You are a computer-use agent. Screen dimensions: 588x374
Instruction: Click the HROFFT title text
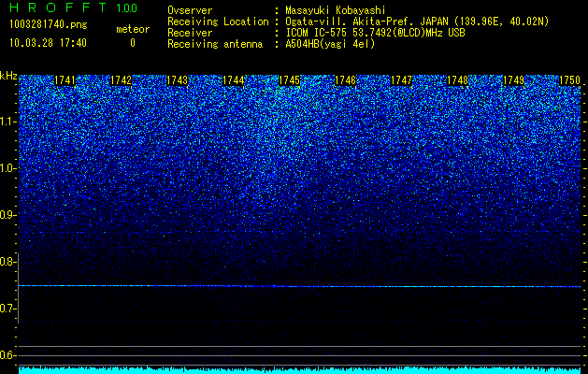point(59,7)
